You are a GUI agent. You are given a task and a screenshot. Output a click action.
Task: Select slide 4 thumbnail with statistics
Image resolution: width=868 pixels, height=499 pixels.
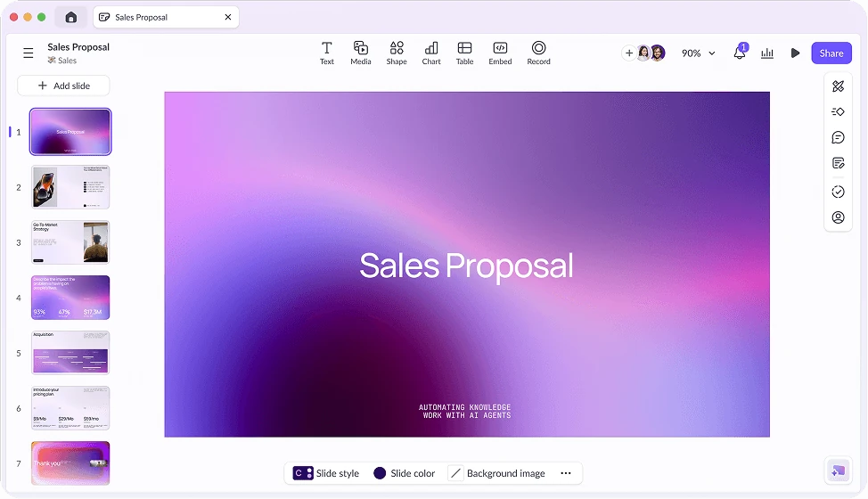point(70,298)
